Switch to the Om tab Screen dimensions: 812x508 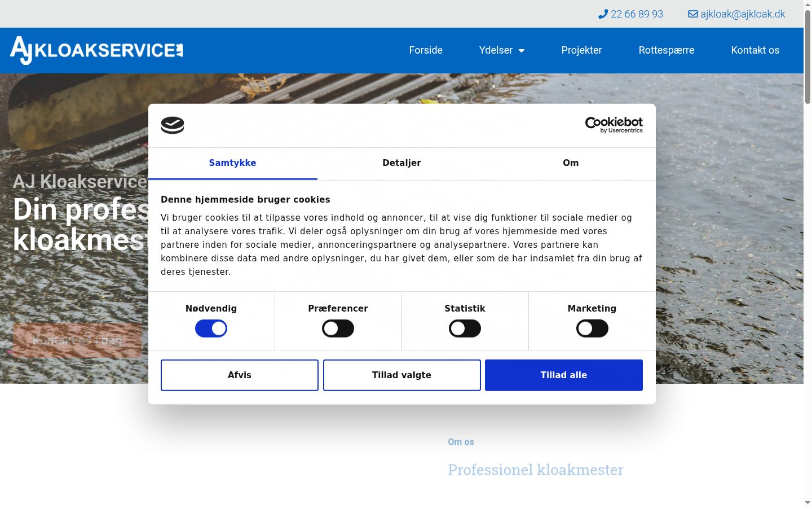(571, 163)
